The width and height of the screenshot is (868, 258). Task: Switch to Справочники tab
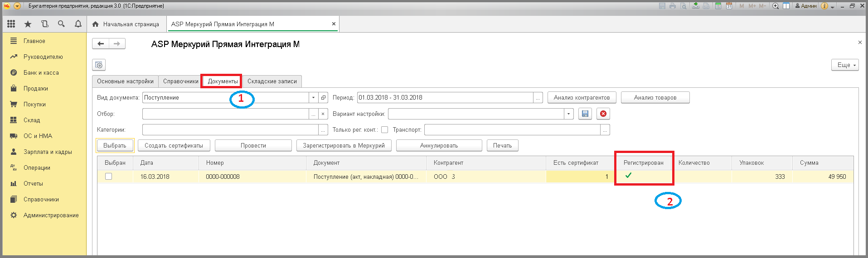(x=180, y=81)
